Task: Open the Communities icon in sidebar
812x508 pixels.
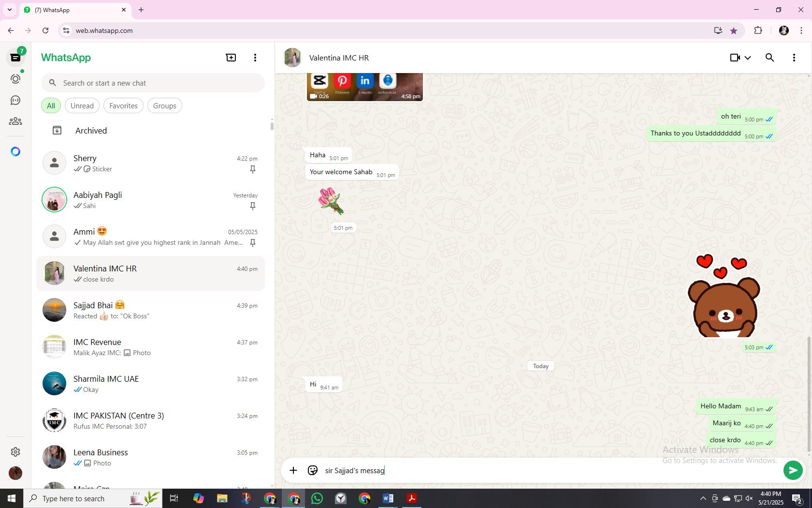Action: point(15,121)
